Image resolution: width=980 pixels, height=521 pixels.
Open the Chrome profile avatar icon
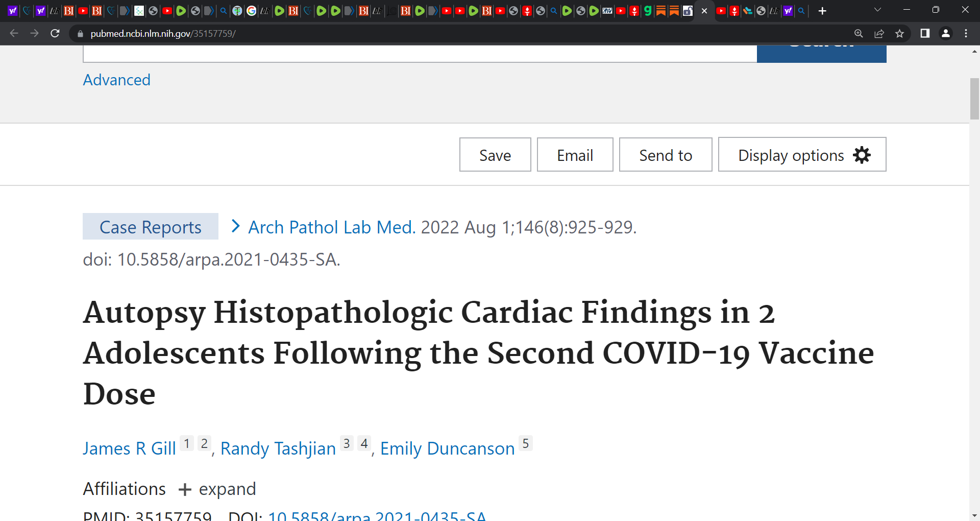click(945, 33)
